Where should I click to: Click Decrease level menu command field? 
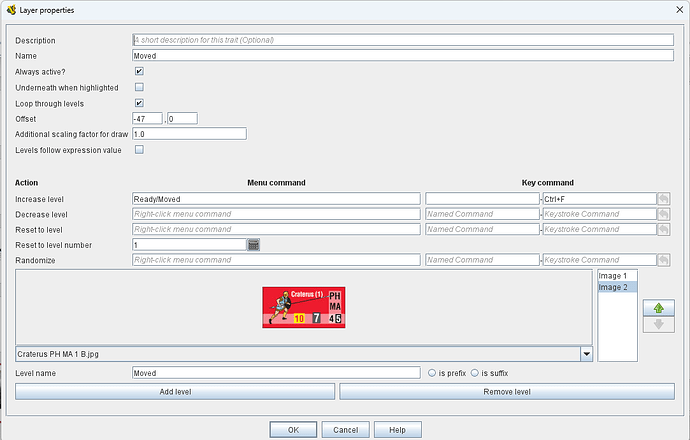tap(276, 214)
